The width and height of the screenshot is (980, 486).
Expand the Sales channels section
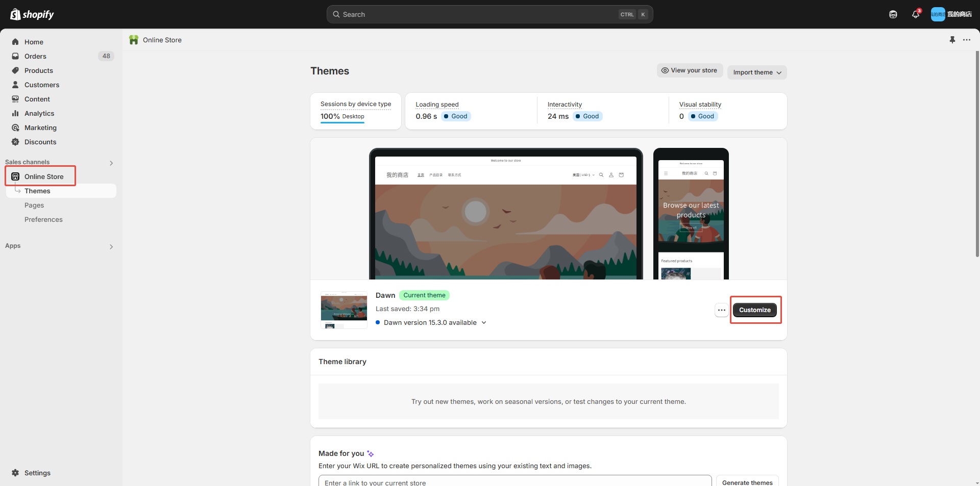click(x=111, y=163)
